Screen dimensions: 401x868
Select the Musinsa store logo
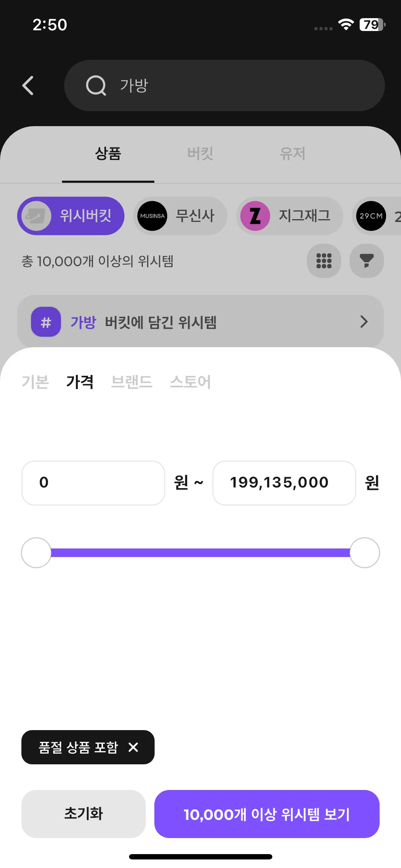(x=152, y=216)
